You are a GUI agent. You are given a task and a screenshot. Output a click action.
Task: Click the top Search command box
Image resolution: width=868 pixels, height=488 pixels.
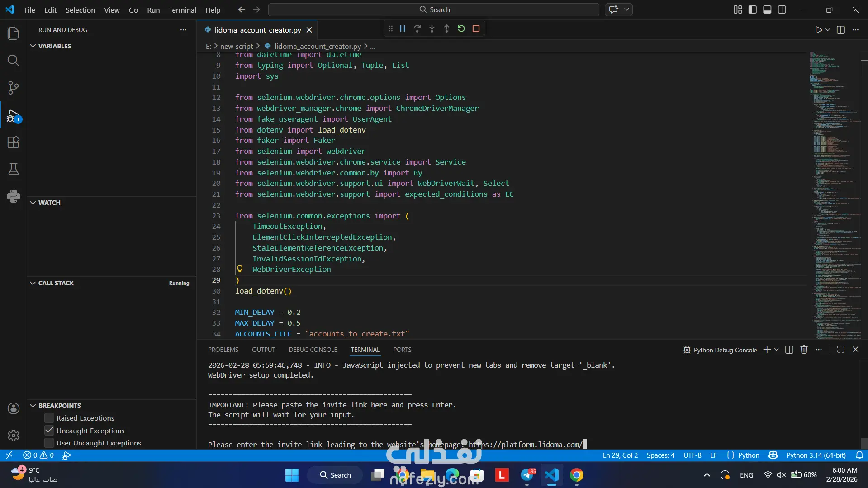pyautogui.click(x=434, y=9)
